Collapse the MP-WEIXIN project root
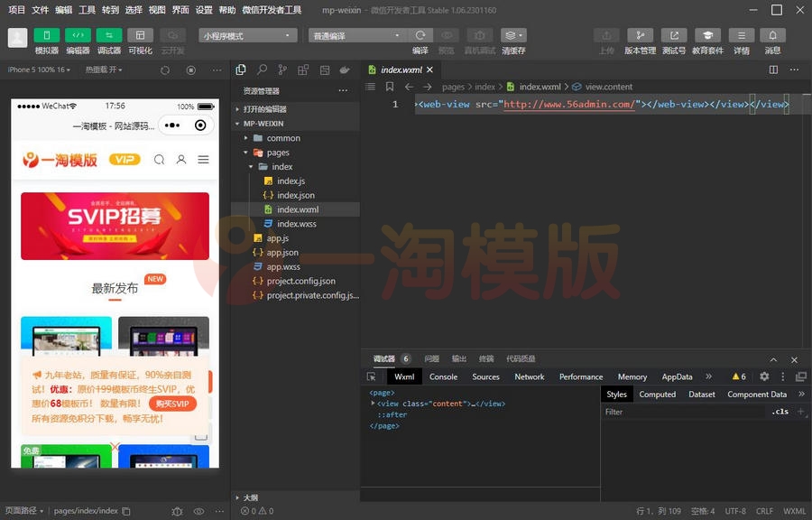Viewport: 812px width, 520px height. click(295, 124)
